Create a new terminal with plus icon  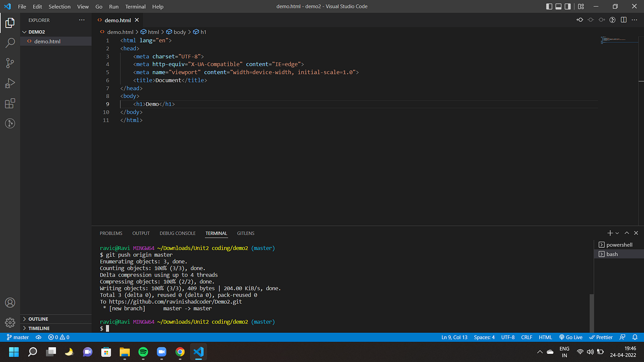610,233
